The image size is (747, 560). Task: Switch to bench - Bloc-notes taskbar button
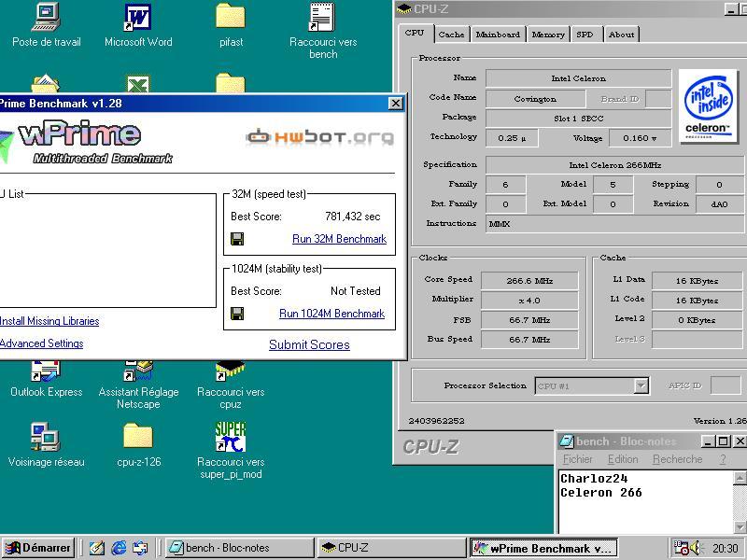tap(240, 548)
